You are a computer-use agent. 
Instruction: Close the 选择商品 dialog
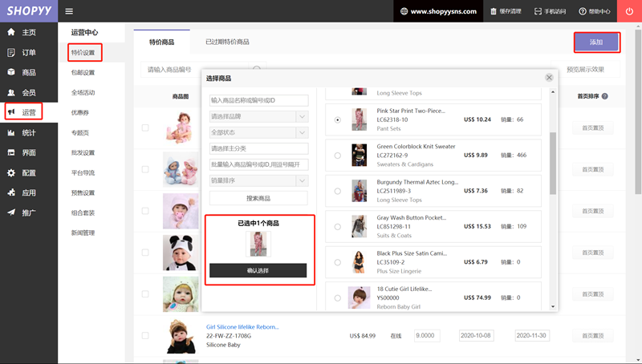tap(549, 78)
